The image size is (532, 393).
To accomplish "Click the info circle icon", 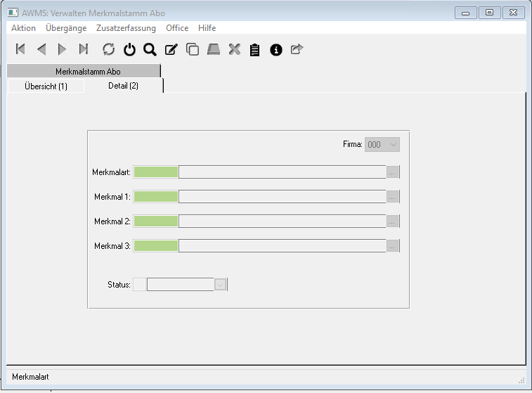I will click(x=276, y=49).
